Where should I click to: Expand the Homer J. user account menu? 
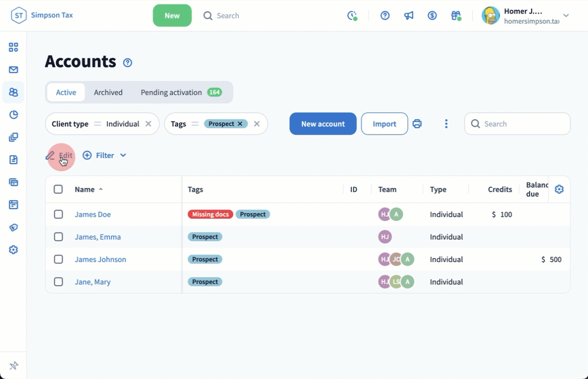(566, 16)
